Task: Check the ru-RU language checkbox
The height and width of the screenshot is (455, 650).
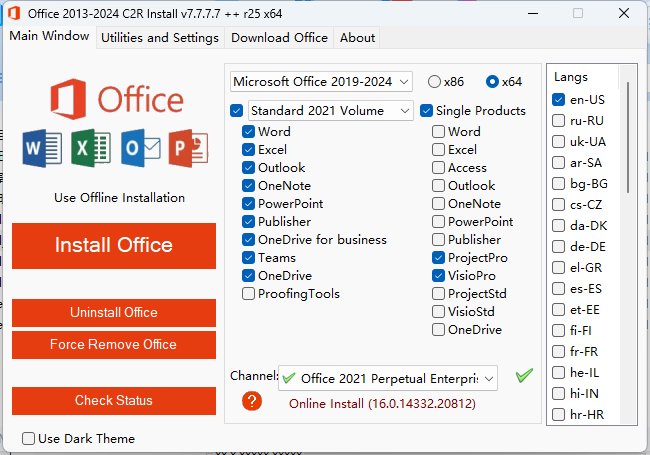Action: click(559, 121)
